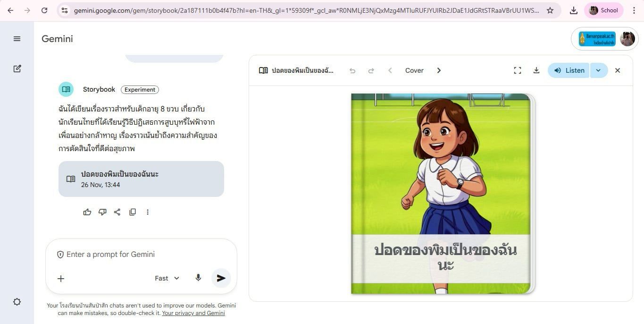This screenshot has width=644, height=324.
Task: Open the Fast model selector dropdown
Action: click(167, 278)
